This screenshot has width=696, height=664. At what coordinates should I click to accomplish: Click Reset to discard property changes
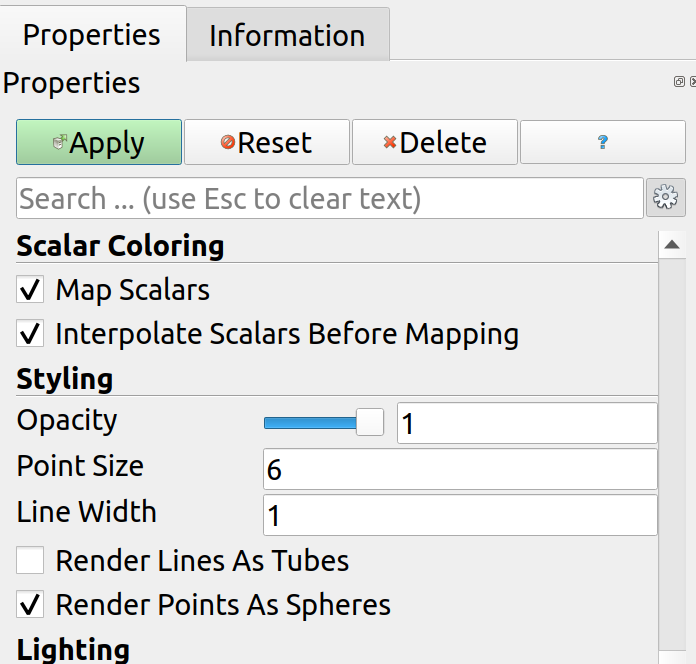[x=266, y=142]
